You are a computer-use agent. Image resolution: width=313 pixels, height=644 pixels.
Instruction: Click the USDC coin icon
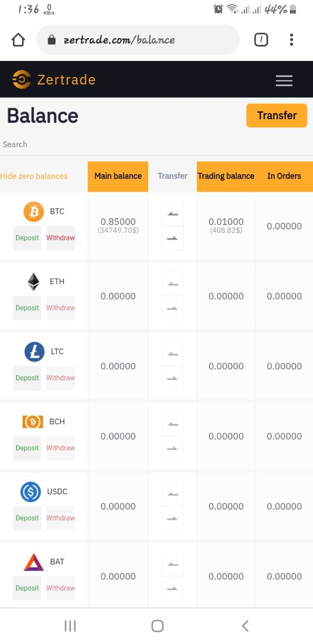[x=31, y=492]
